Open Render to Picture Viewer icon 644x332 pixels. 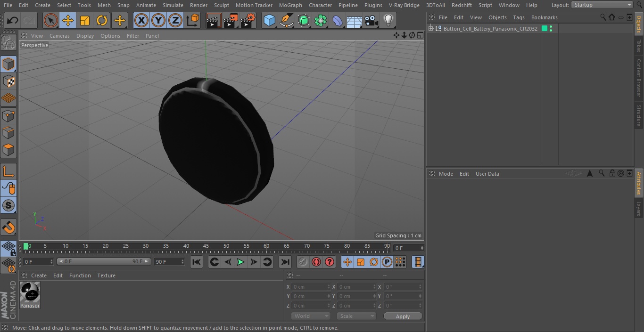click(231, 20)
